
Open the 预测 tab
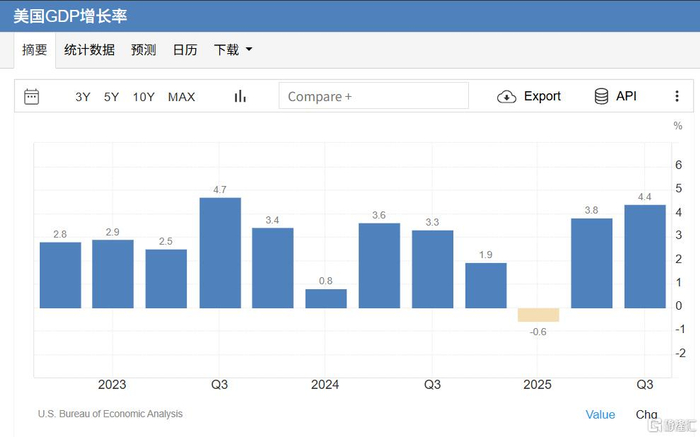tap(143, 50)
